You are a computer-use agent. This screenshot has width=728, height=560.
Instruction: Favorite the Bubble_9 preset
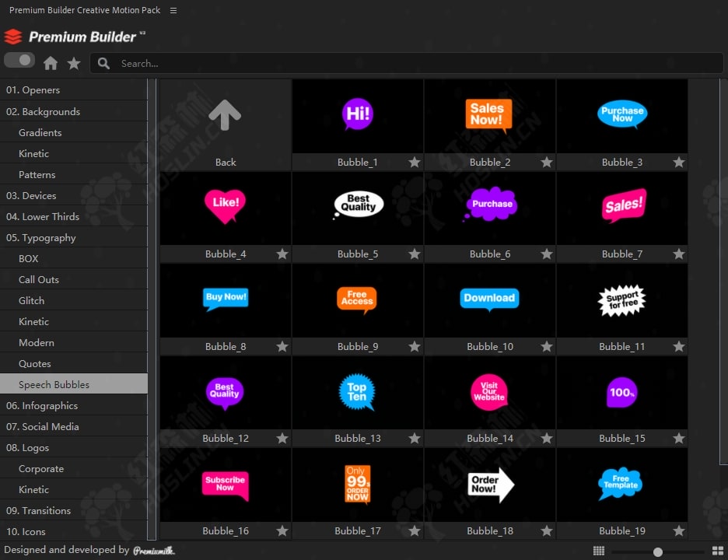[x=415, y=346]
